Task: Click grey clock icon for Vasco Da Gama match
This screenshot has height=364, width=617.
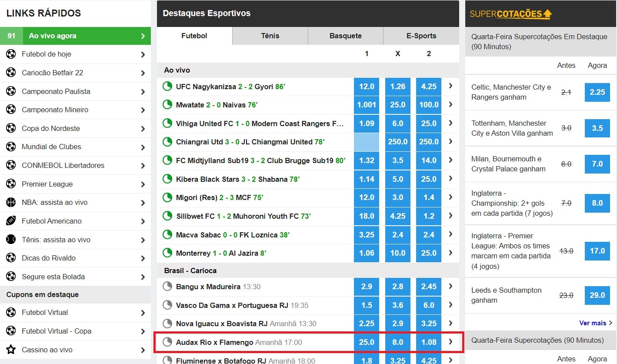Action: pyautogui.click(x=167, y=305)
